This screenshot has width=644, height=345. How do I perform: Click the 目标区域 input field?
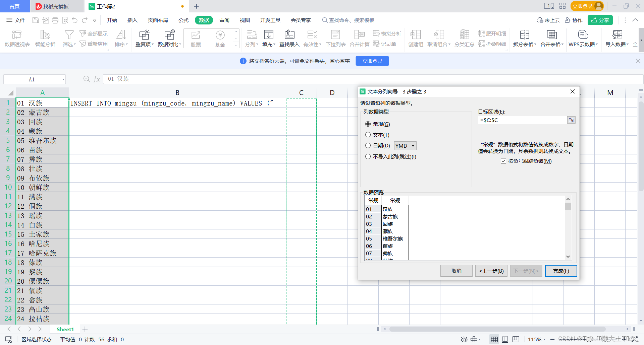[x=523, y=120]
